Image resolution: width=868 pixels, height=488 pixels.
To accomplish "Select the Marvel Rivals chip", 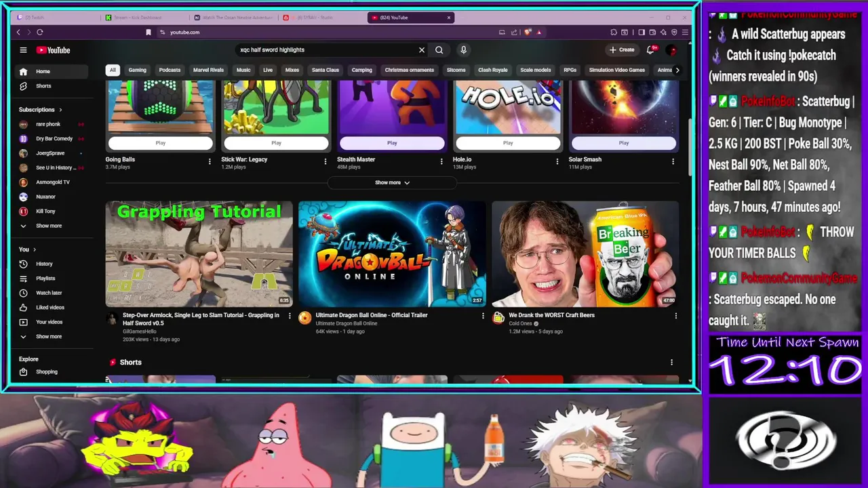I will point(208,70).
